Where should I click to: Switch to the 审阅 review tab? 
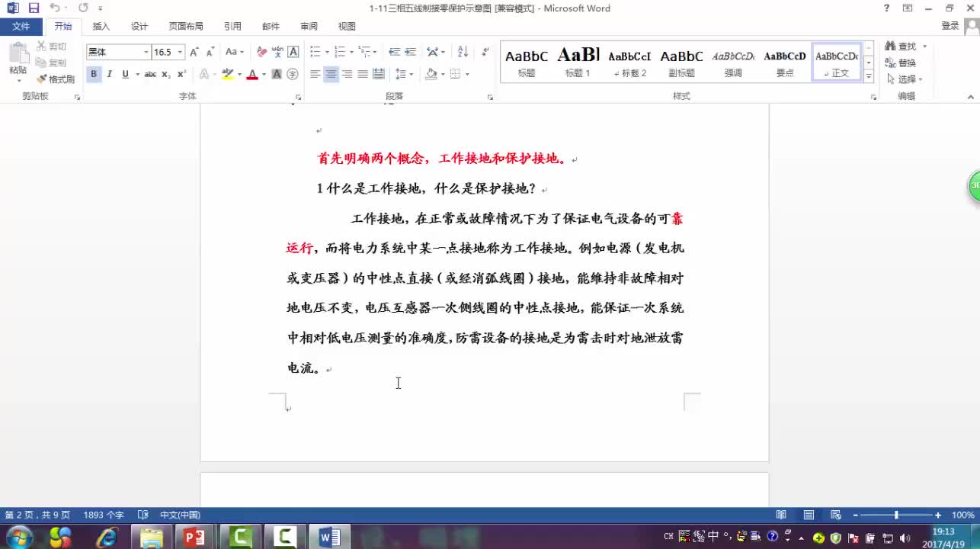(309, 26)
